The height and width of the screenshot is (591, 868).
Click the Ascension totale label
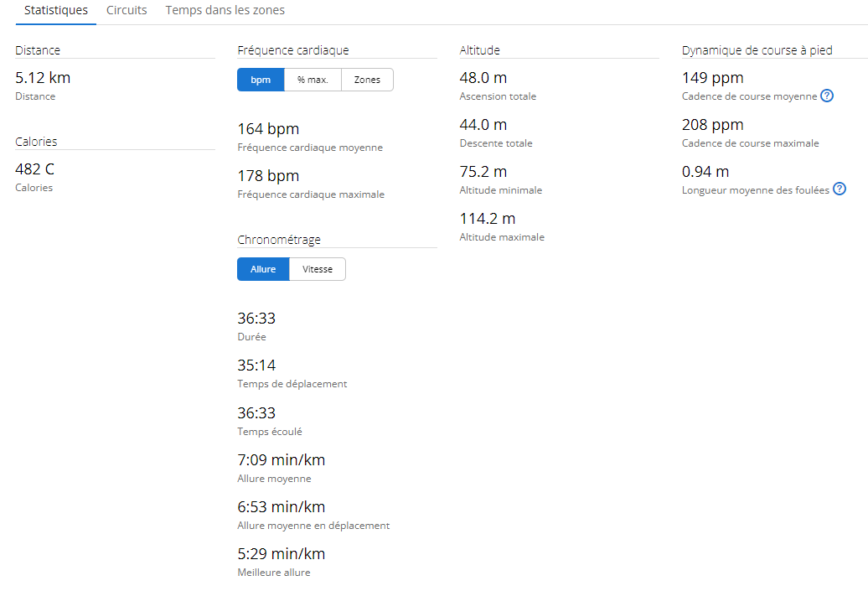coord(498,96)
